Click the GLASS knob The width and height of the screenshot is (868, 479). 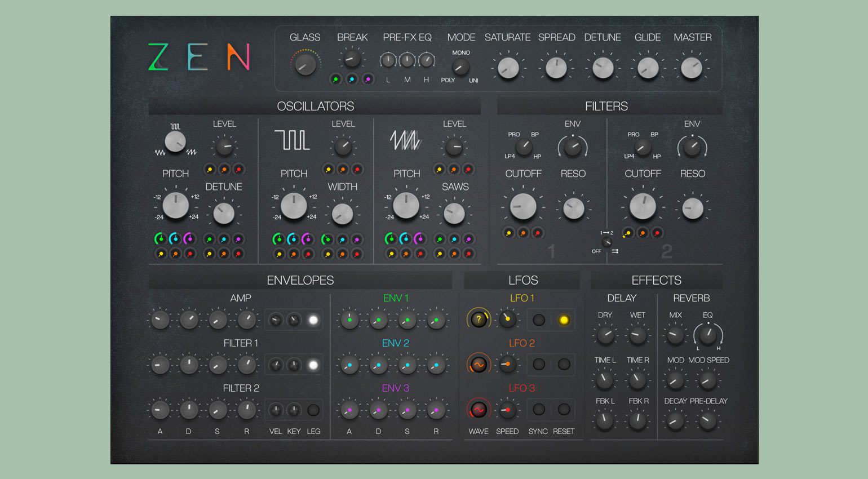[x=305, y=64]
